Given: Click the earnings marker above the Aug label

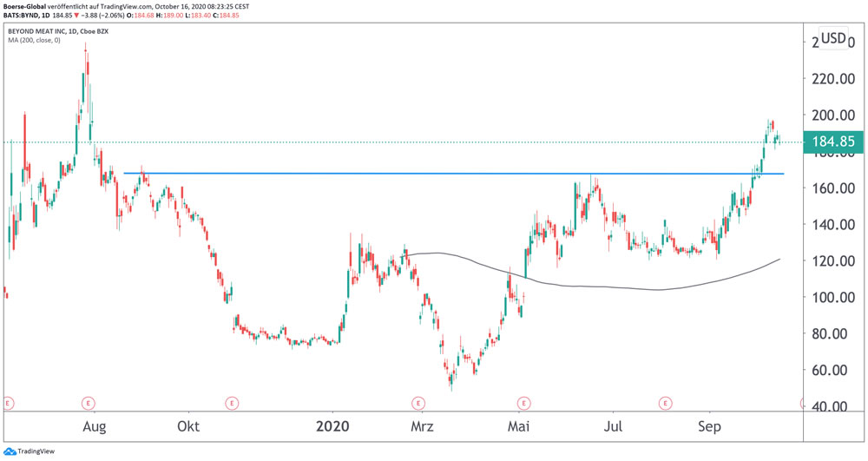Looking at the screenshot, I should click(x=88, y=403).
